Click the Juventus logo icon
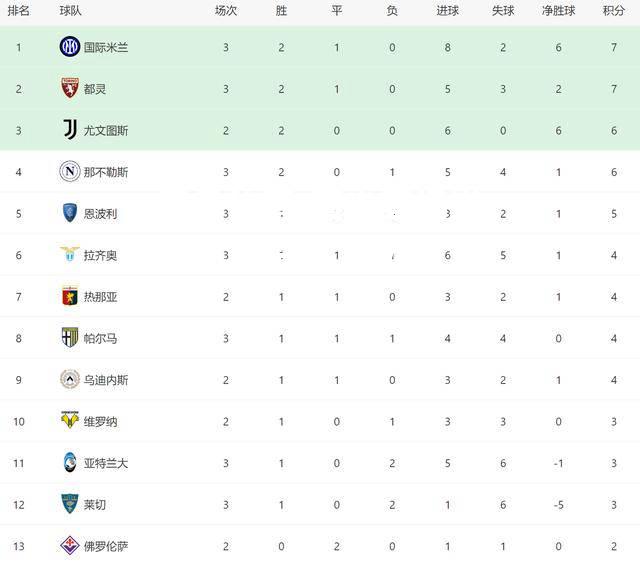Image resolution: width=640 pixels, height=563 pixels. point(70,130)
